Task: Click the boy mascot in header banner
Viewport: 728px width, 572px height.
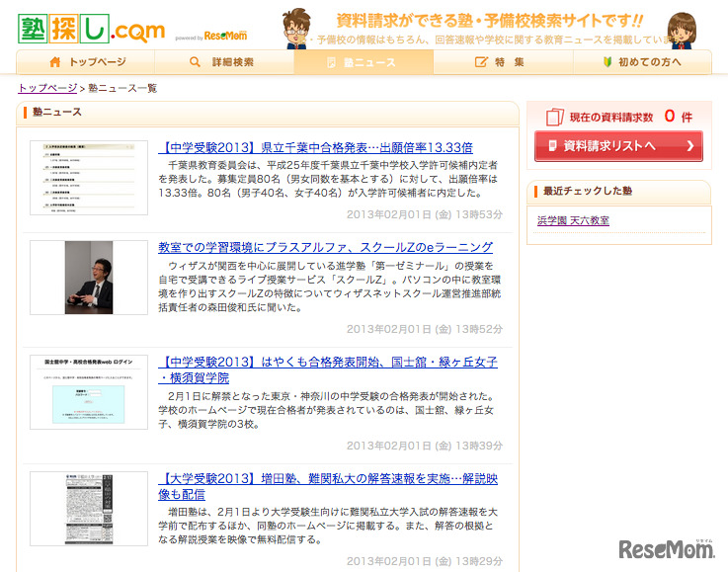Action: coord(297,29)
